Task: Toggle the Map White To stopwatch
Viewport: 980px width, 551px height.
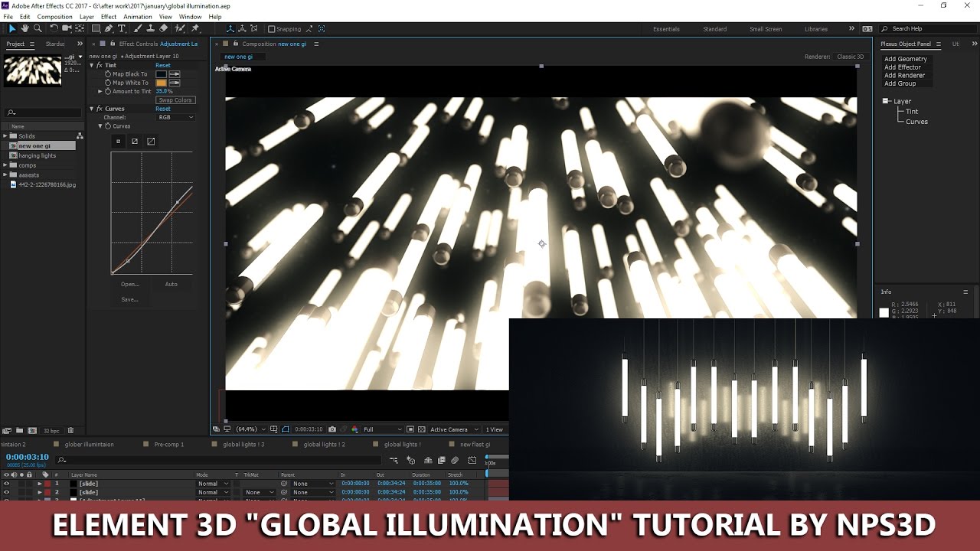Action: [x=108, y=83]
